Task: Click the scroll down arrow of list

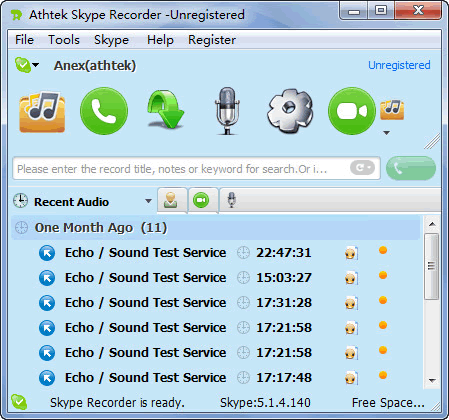Action: 432,380
